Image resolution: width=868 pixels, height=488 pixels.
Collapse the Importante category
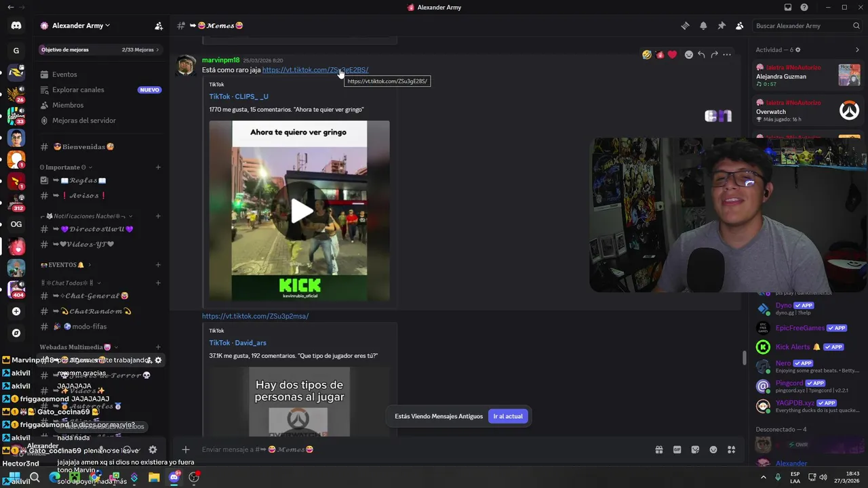pyautogui.click(x=66, y=167)
